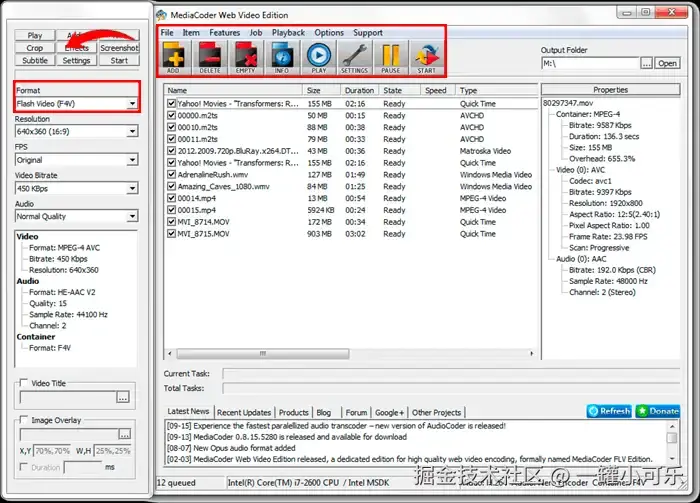Uncheck the Amazing_Caves_1080.wmv checkbox
700x503 pixels.
coord(171,186)
